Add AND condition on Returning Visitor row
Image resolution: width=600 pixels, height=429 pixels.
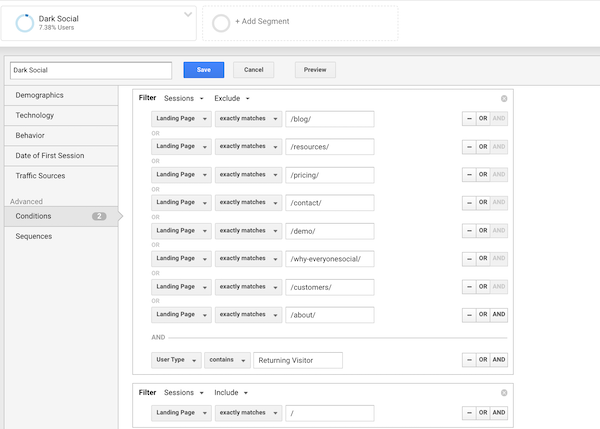coord(499,360)
